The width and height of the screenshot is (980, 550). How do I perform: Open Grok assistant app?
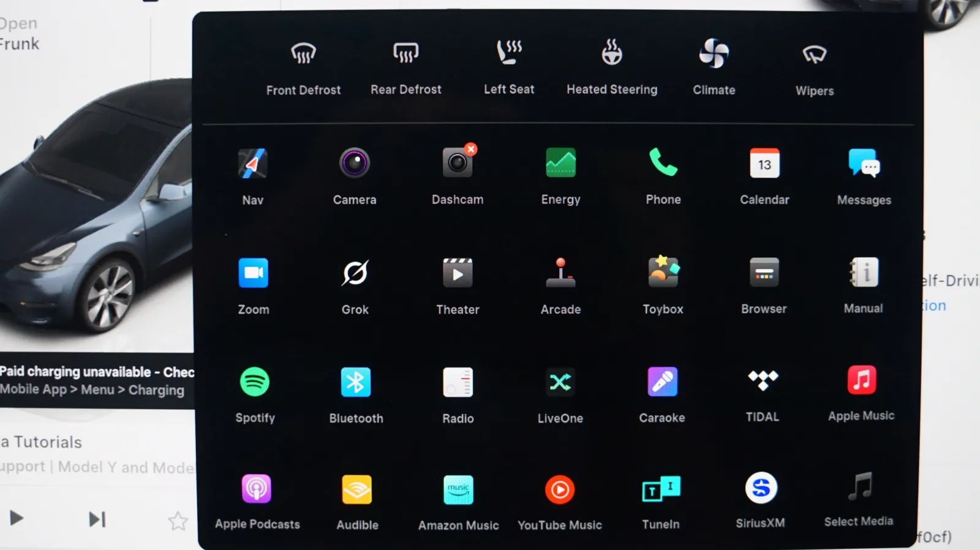(x=355, y=273)
